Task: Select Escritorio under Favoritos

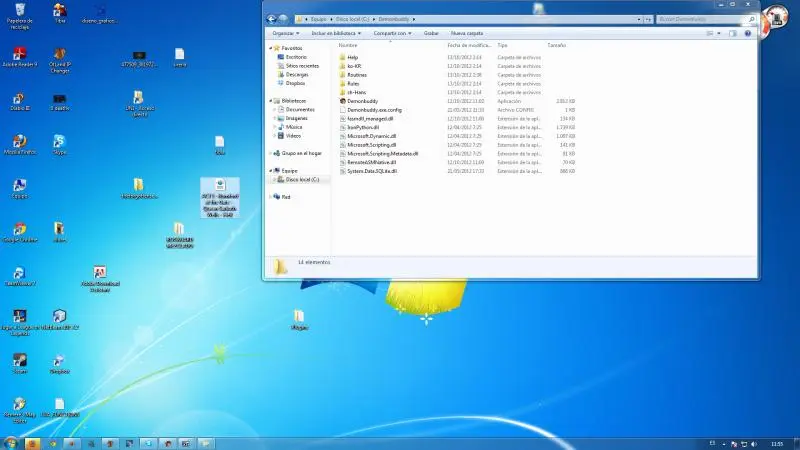Action: [x=296, y=57]
